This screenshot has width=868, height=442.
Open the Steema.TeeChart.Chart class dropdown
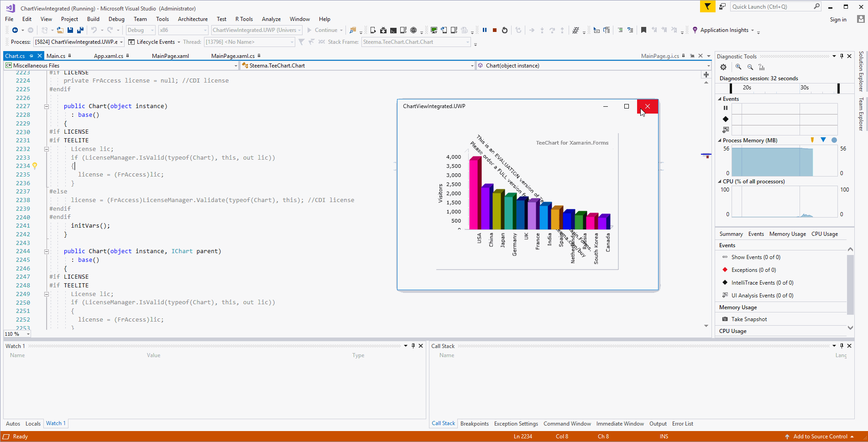pyautogui.click(x=358, y=66)
